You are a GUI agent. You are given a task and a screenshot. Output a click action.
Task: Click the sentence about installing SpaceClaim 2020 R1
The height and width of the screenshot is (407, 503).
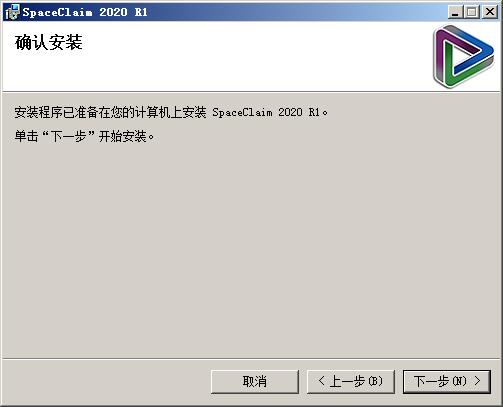click(x=171, y=112)
